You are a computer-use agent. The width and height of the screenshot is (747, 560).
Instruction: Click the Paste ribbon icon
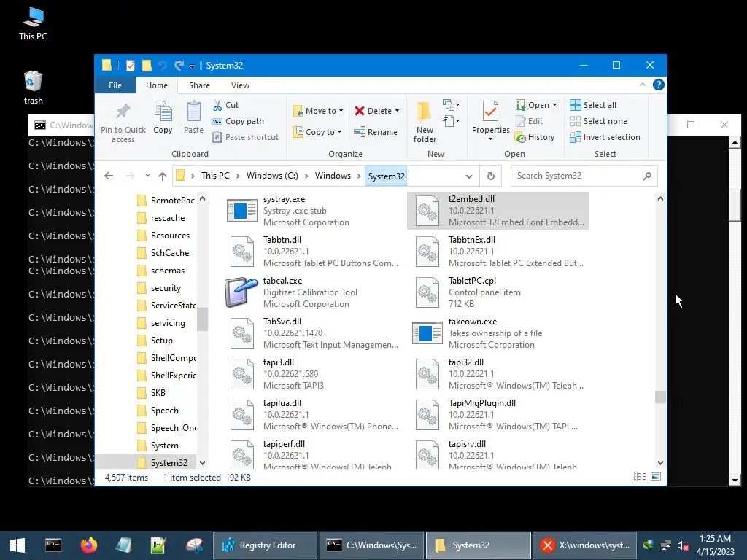click(193, 111)
